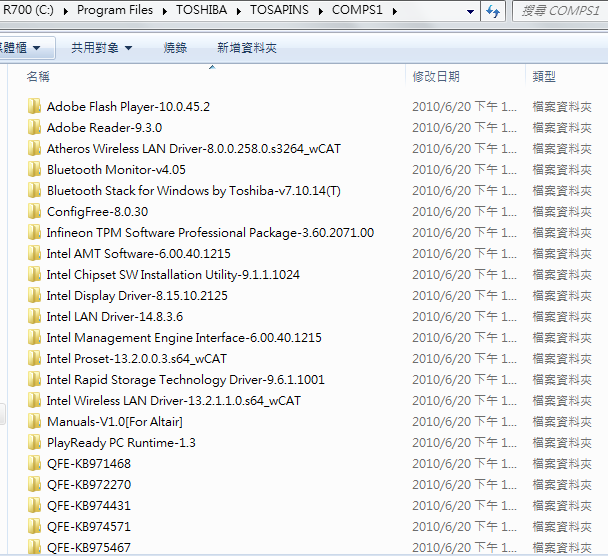This screenshot has width=608, height=556.
Task: Sort by the 類型 column header
Action: point(544,76)
